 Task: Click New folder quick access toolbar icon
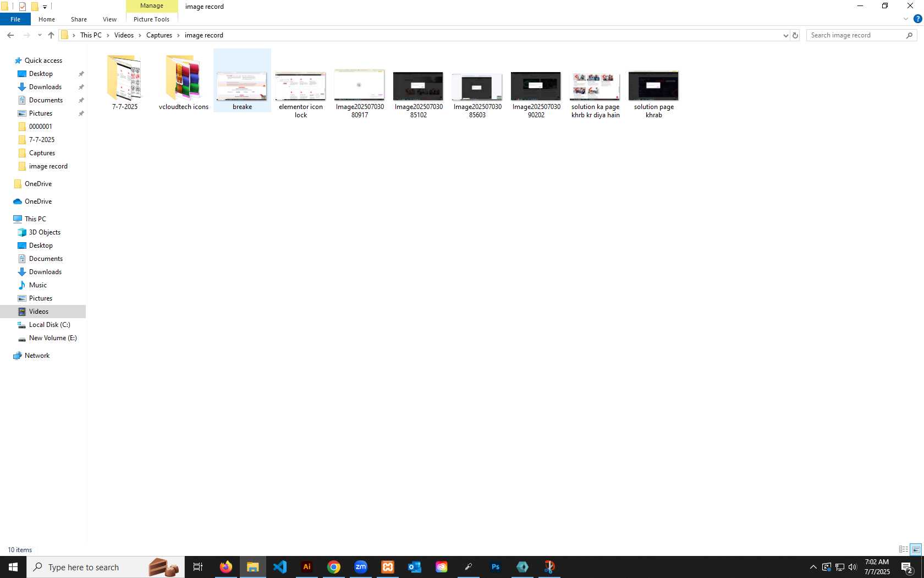35,7
